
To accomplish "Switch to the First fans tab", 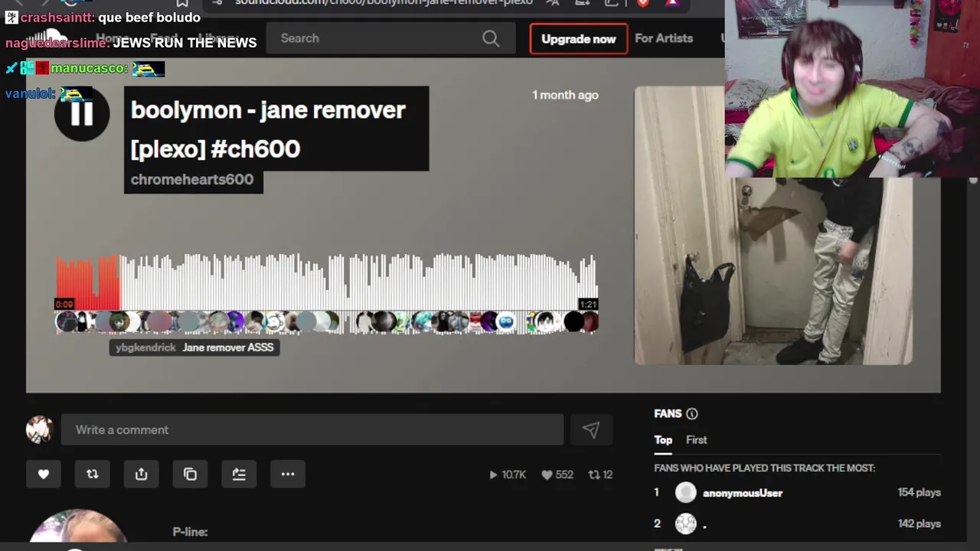I will pos(697,440).
